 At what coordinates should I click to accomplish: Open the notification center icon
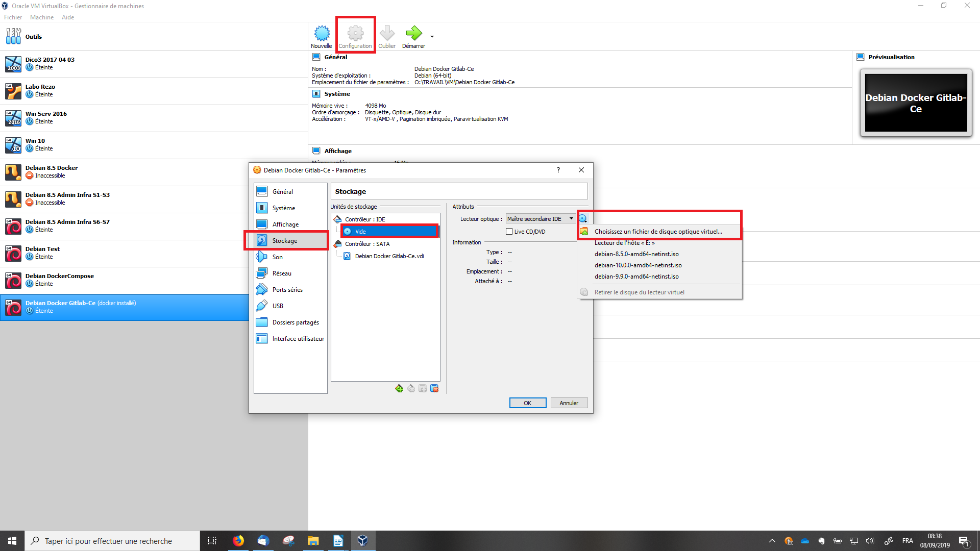pos(964,541)
